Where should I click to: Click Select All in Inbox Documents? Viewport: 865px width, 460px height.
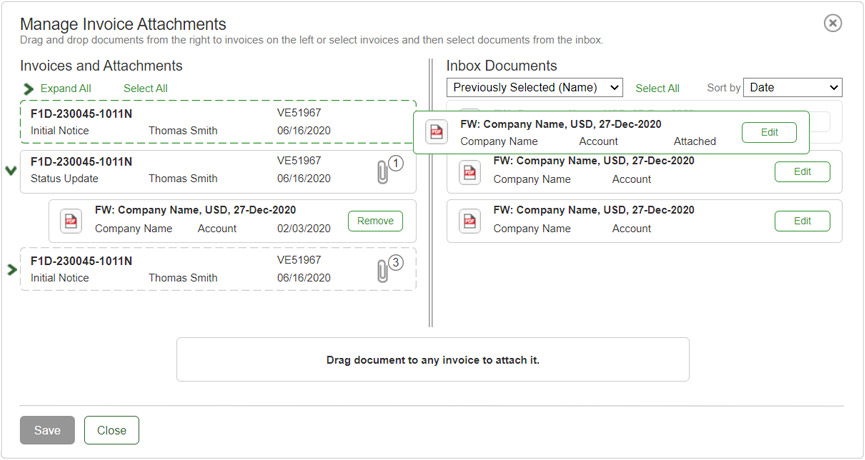tap(657, 89)
